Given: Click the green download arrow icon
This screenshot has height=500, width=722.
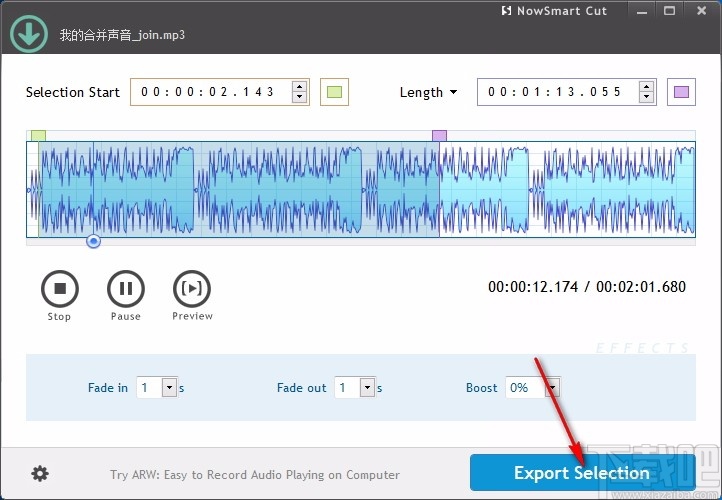Looking at the screenshot, I should tap(29, 33).
